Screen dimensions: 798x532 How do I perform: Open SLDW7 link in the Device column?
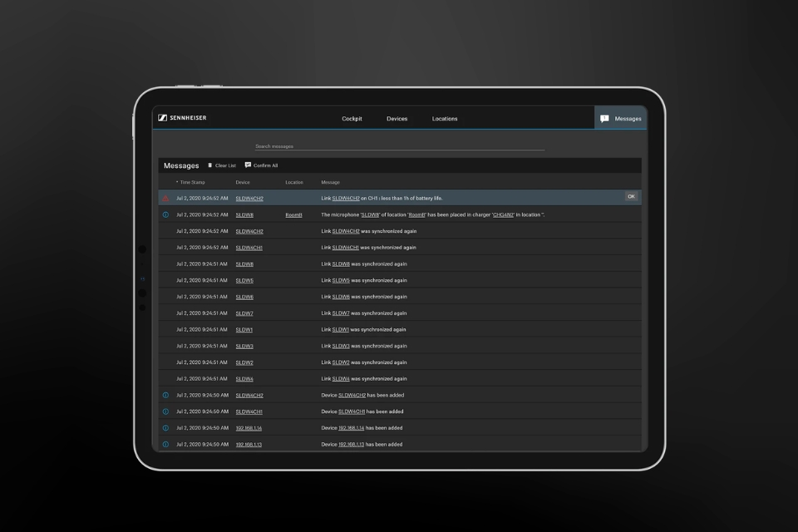click(x=244, y=313)
